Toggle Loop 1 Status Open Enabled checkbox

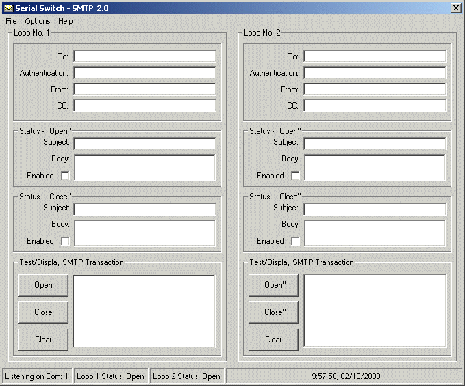(x=65, y=175)
